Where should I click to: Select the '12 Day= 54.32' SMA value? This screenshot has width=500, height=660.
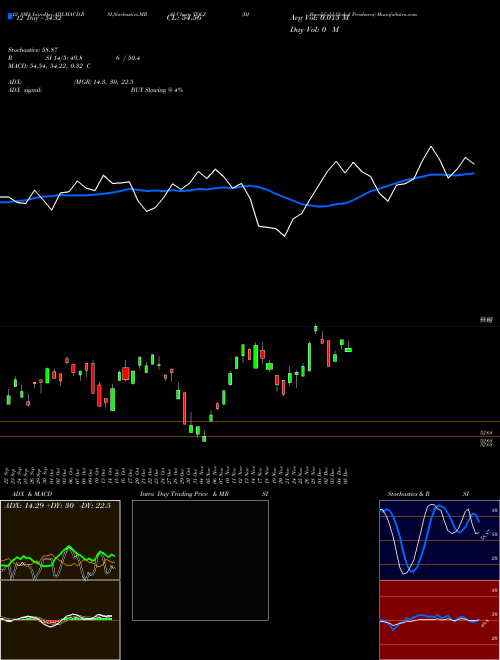[x=39, y=18]
